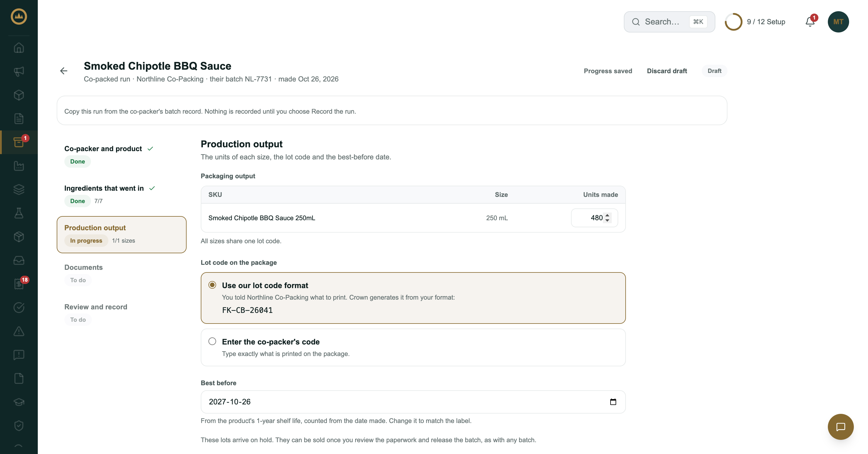The image size is (868, 454).
Task: Select the Production output step
Action: [x=121, y=234]
